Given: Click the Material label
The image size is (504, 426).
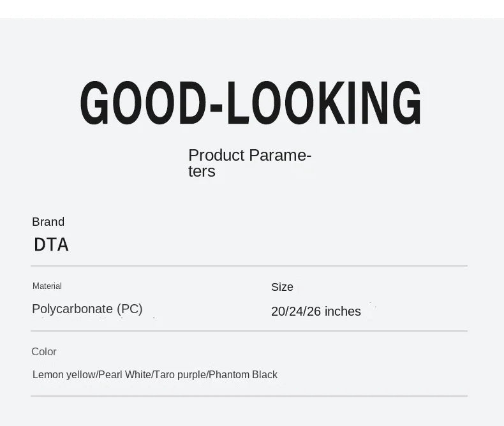Looking at the screenshot, I should coord(47,286).
